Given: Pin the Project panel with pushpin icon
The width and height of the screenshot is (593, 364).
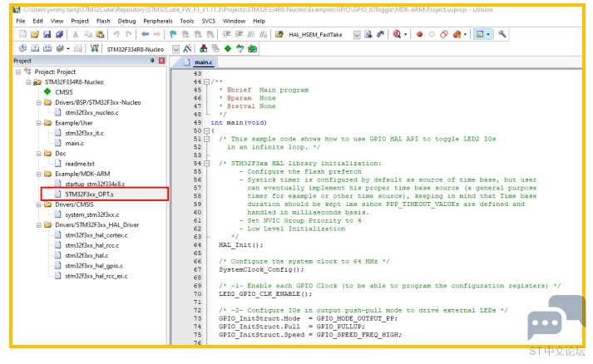Looking at the screenshot, I should point(152,61).
